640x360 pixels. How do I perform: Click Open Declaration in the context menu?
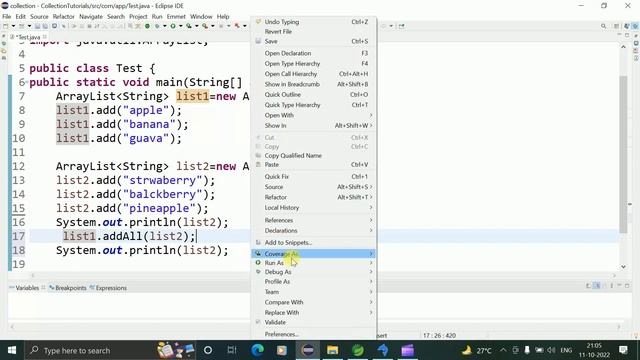[x=313, y=53]
